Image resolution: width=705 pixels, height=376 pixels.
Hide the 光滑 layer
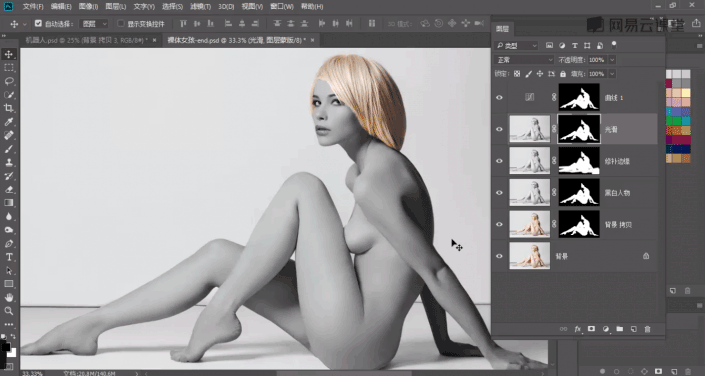499,130
